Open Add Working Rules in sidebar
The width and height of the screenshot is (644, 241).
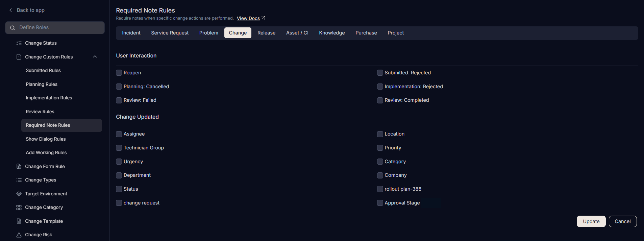coord(46,152)
